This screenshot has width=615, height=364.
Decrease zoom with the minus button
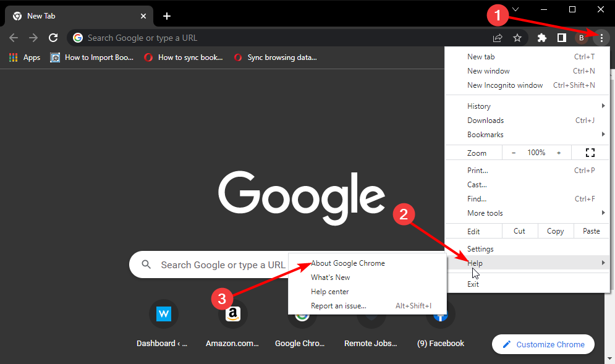[x=514, y=153]
